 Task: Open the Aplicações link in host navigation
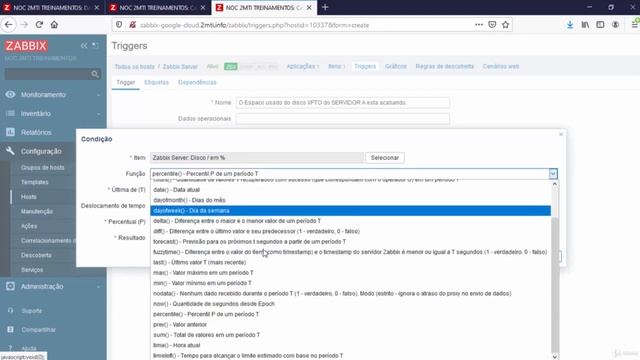302,66
